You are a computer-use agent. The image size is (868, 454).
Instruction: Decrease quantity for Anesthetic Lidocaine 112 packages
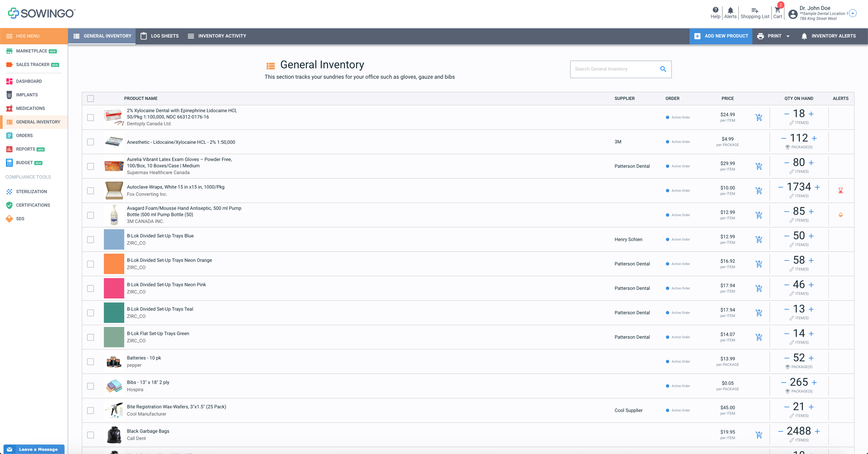coord(784,138)
